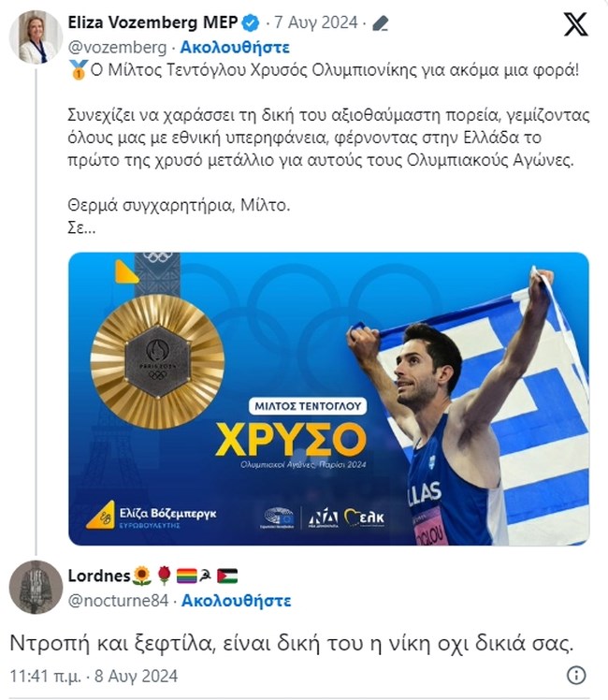Follow @nocturne84 via Ακολουθήστε link

(236, 601)
